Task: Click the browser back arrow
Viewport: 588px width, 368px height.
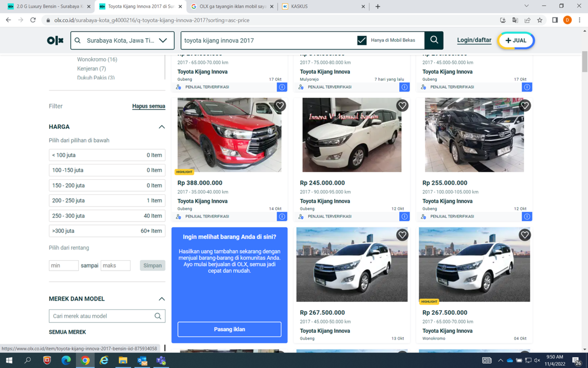Action: coord(8,20)
